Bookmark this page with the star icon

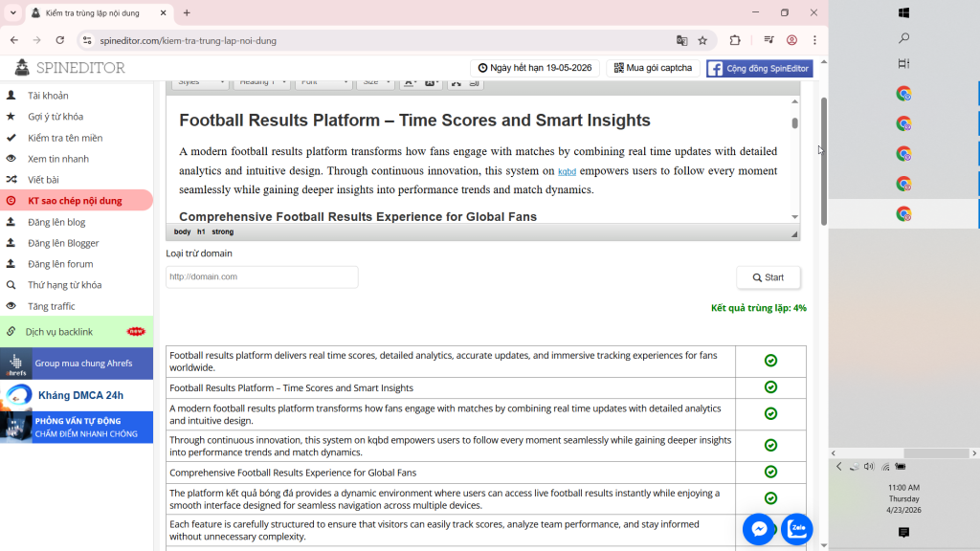[x=702, y=40]
